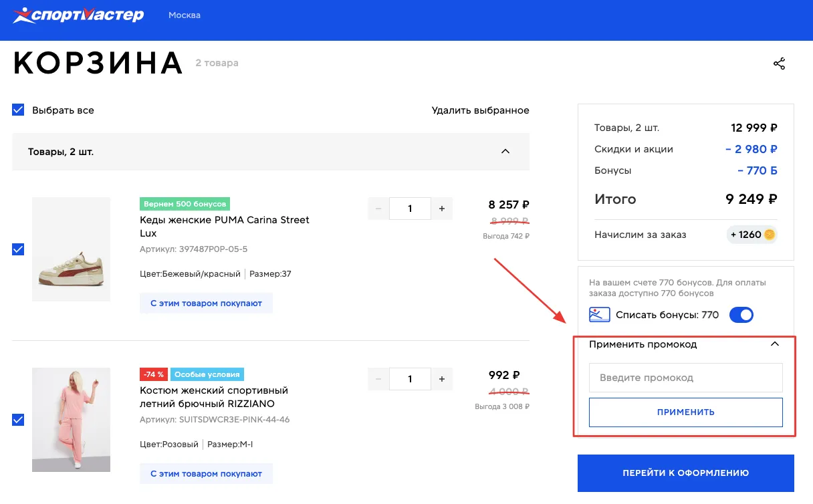The image size is (813, 504).
Task: Increase quantity of PUMA Carina sneakers
Action: point(442,209)
